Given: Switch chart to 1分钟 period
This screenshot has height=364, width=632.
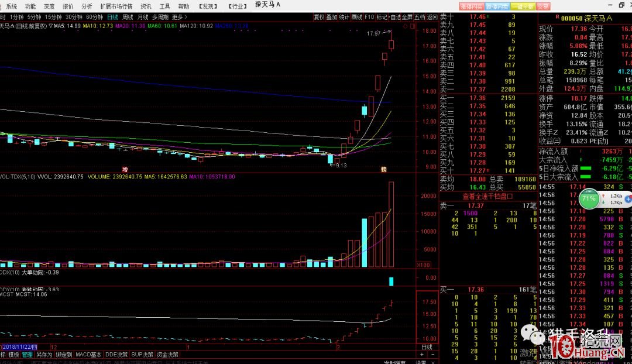Looking at the screenshot, I should point(17,17).
